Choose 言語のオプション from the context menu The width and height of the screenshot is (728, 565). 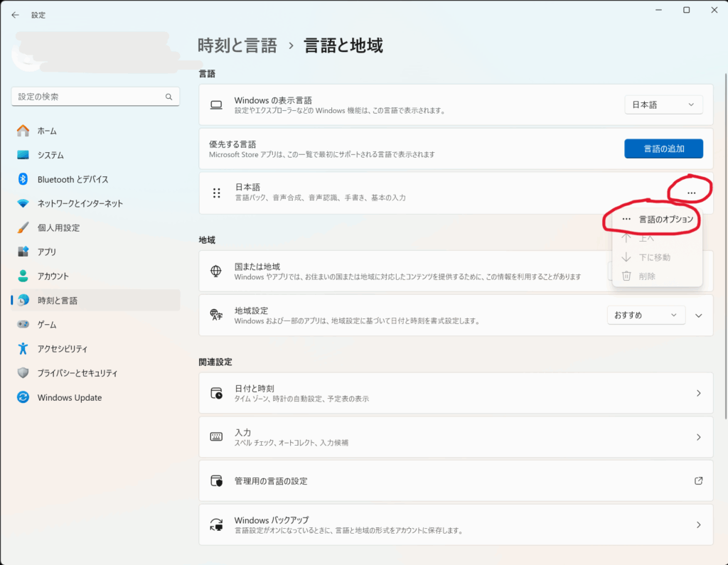[x=657, y=219]
